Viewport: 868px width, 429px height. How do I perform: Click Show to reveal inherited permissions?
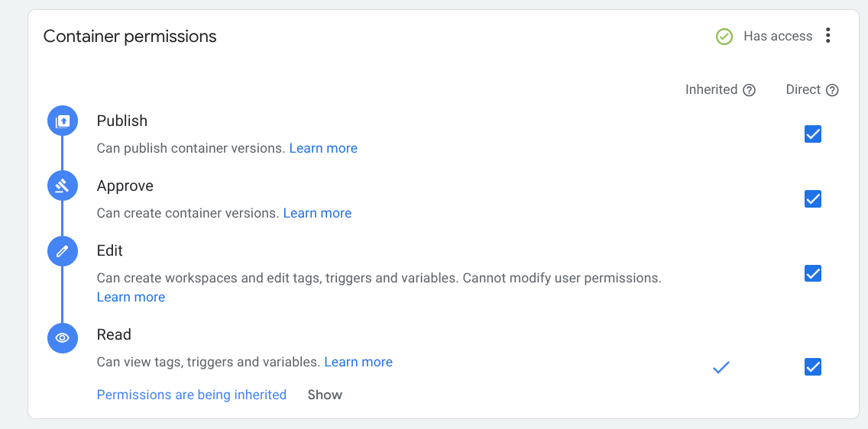pos(325,395)
